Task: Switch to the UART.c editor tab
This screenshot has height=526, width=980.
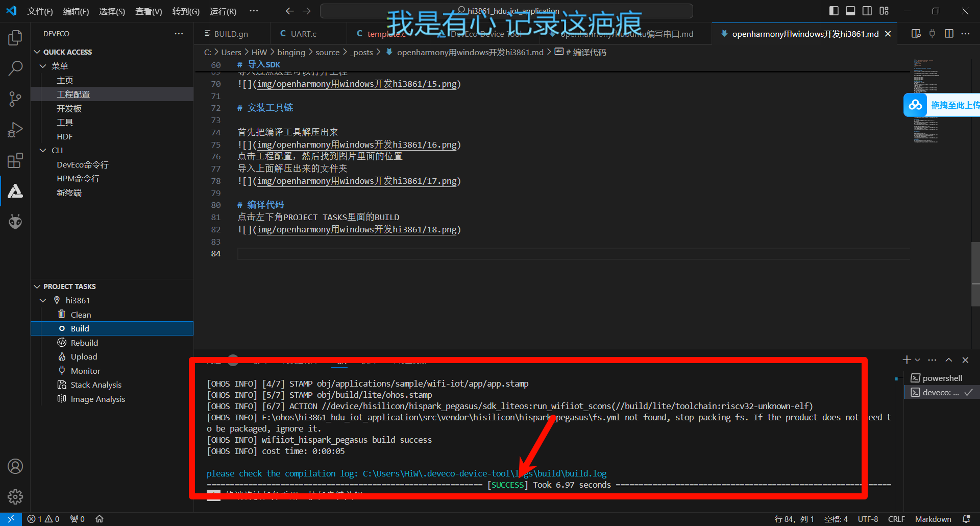Action: [x=303, y=34]
